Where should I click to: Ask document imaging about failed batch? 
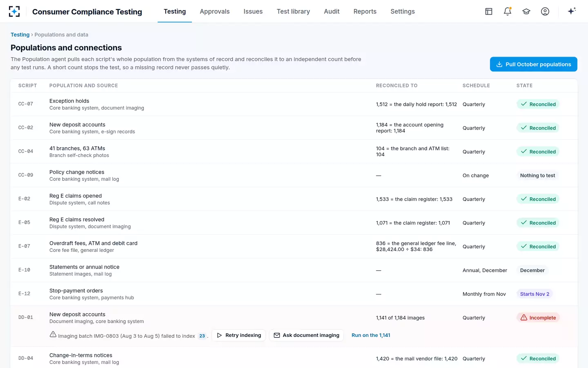point(306,335)
